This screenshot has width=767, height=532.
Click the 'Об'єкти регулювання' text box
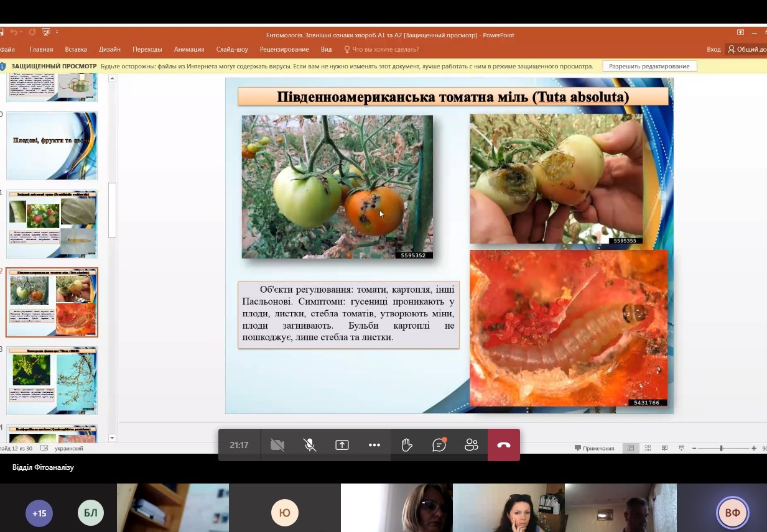click(348, 314)
